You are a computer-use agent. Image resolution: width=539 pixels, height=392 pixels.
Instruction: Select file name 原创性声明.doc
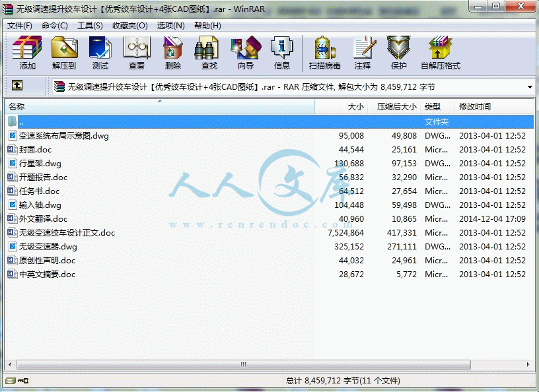tap(47, 261)
